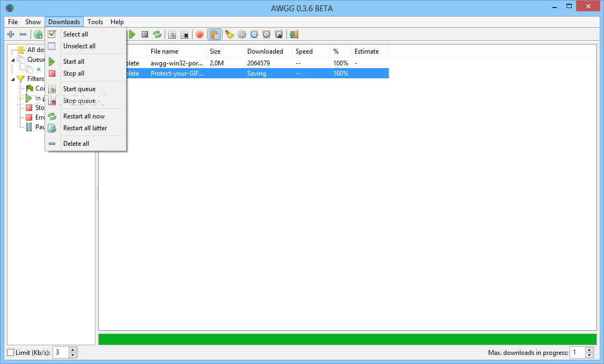Choose Restart all latter menu entry
The width and height of the screenshot is (604, 364).
tap(85, 128)
